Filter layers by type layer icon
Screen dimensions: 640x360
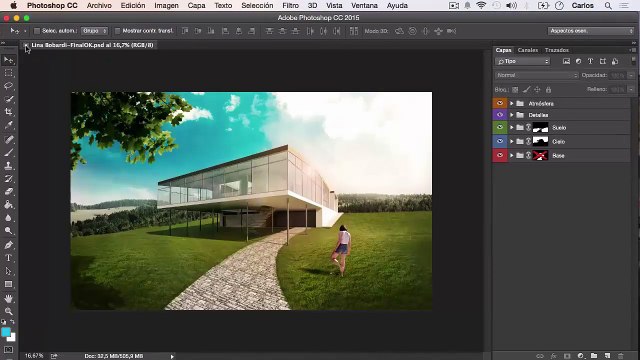(x=590, y=61)
